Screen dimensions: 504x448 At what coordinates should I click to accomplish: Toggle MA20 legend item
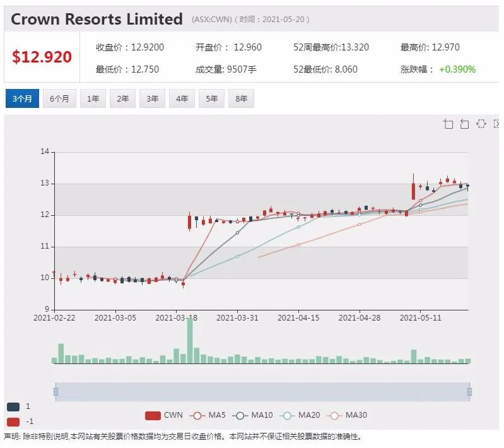pyautogui.click(x=300, y=415)
